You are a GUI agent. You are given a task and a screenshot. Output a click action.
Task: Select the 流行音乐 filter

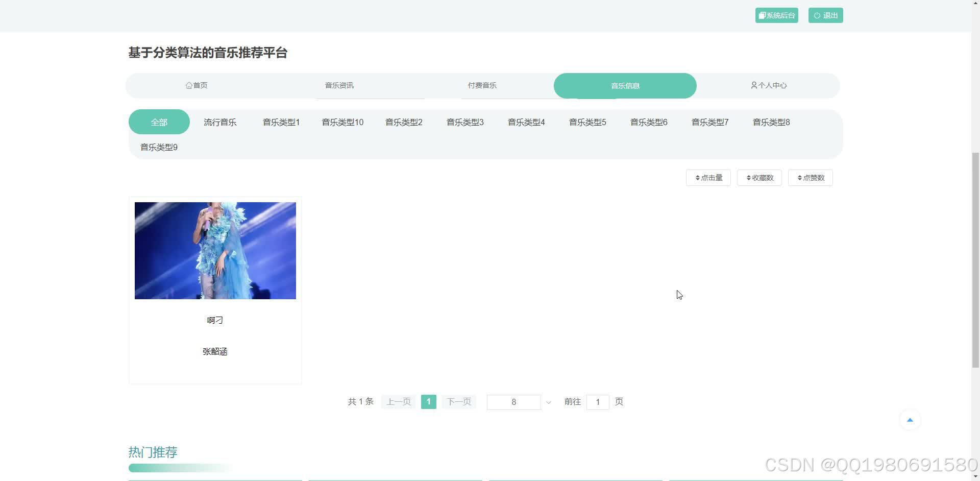[219, 122]
